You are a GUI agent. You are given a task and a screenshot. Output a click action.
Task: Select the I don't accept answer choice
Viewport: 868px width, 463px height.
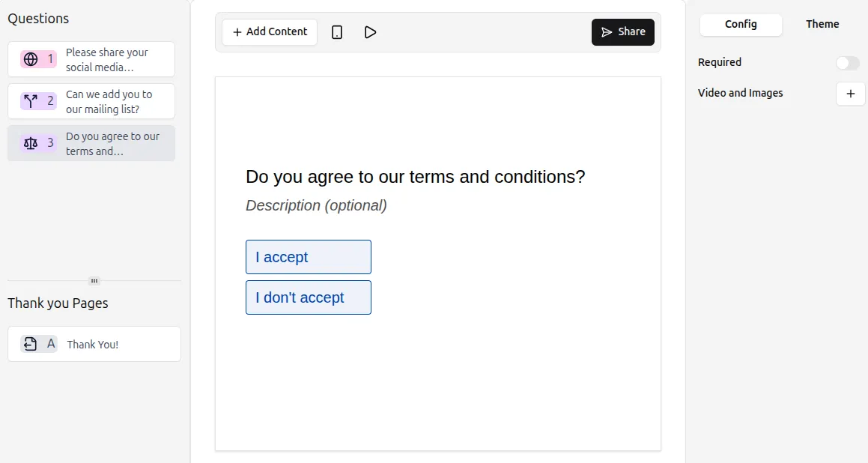pos(308,297)
